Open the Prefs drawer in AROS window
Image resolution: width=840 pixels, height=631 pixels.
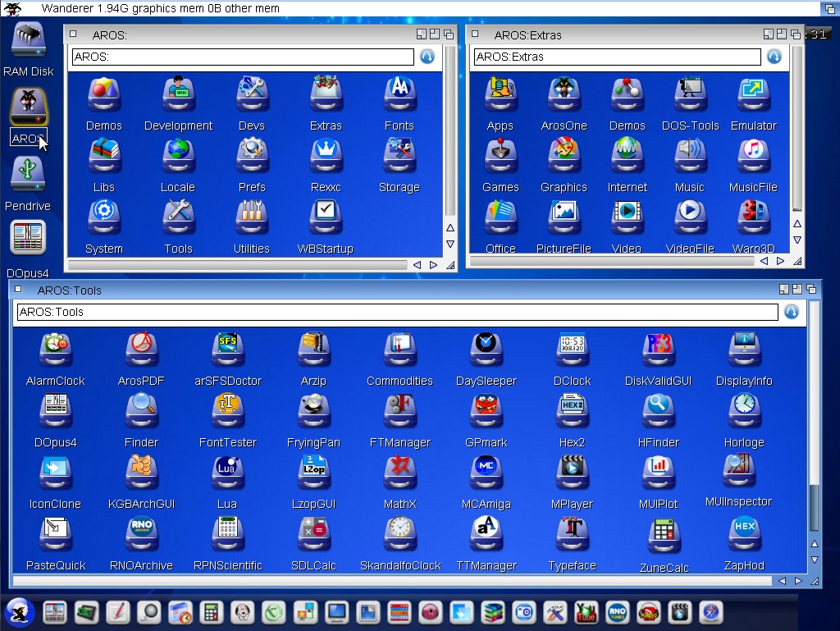(x=252, y=158)
